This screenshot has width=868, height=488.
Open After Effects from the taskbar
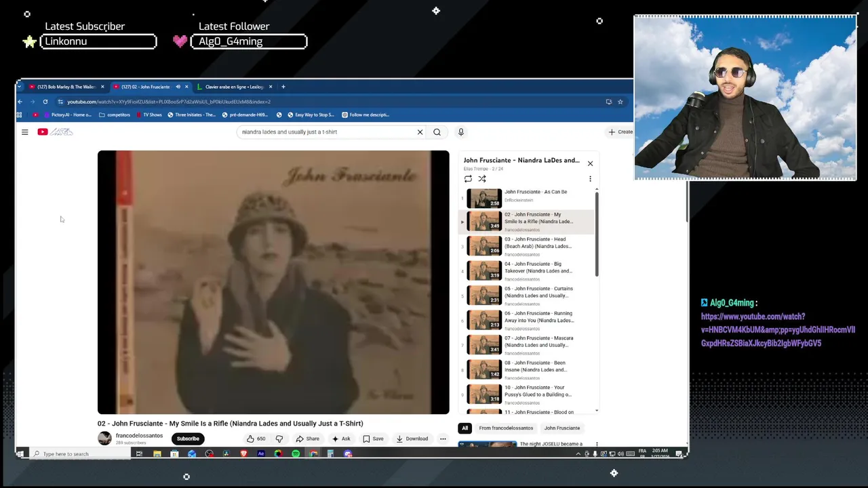pyautogui.click(x=261, y=454)
